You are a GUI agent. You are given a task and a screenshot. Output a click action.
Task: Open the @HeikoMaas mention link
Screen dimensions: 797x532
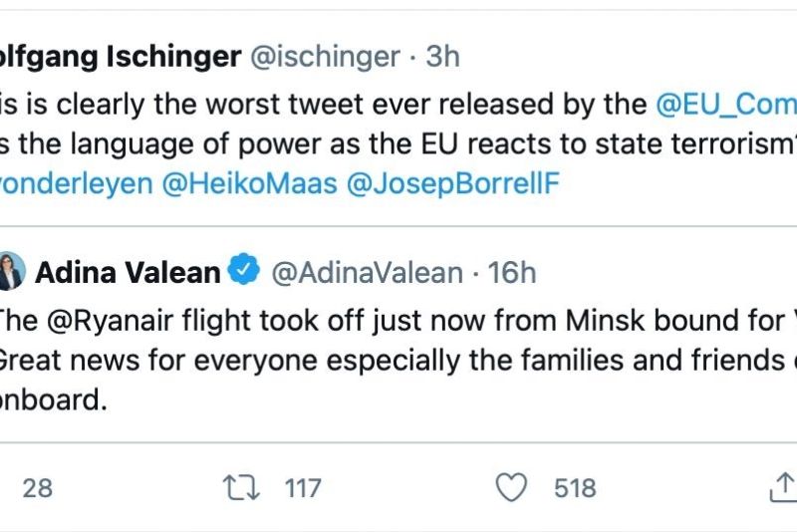250,183
